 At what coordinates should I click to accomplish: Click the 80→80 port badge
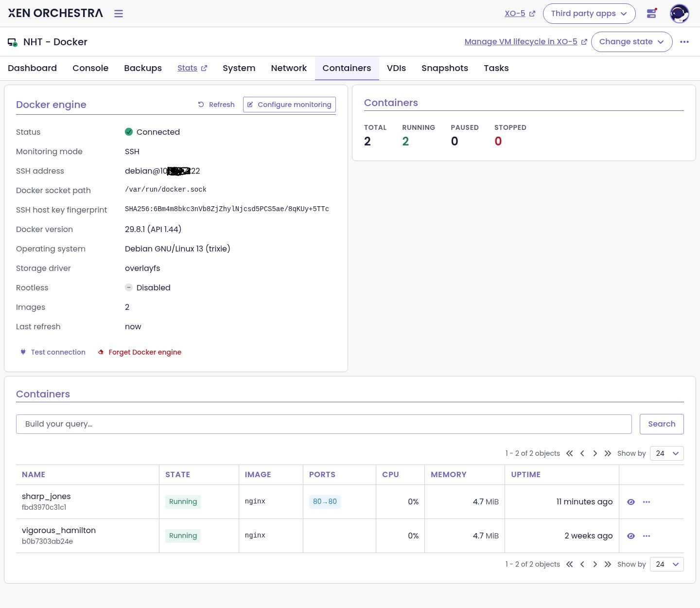325,501
